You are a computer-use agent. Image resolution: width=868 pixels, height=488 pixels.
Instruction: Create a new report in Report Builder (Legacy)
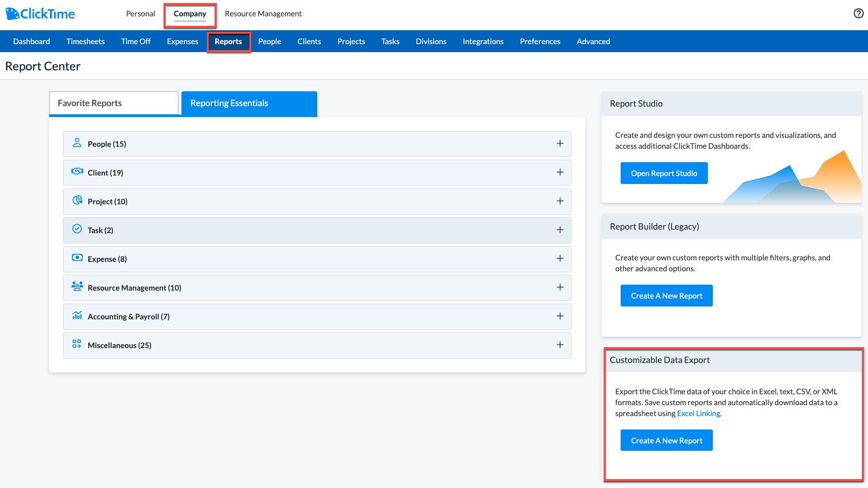667,296
